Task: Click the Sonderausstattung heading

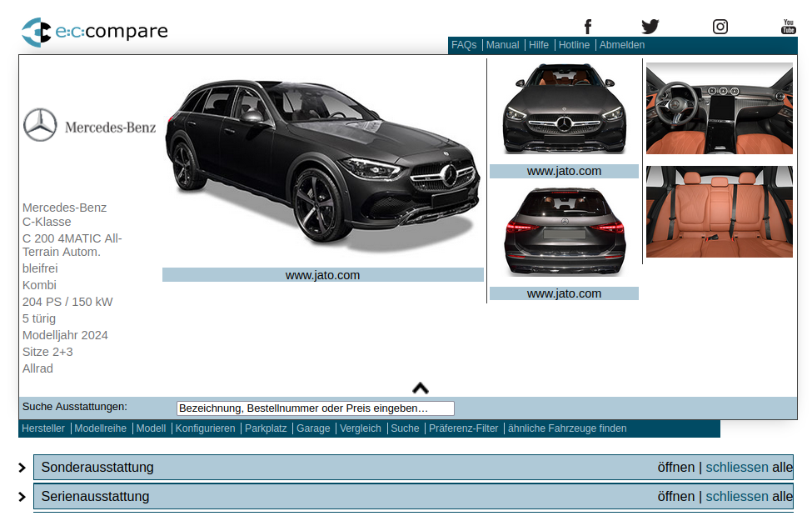Action: [97, 468]
